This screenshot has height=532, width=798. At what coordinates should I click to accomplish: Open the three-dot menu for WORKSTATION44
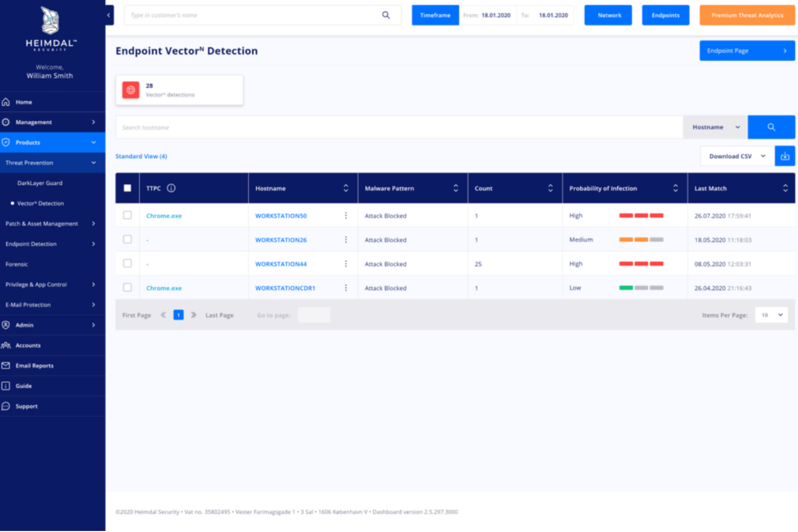tap(346, 264)
